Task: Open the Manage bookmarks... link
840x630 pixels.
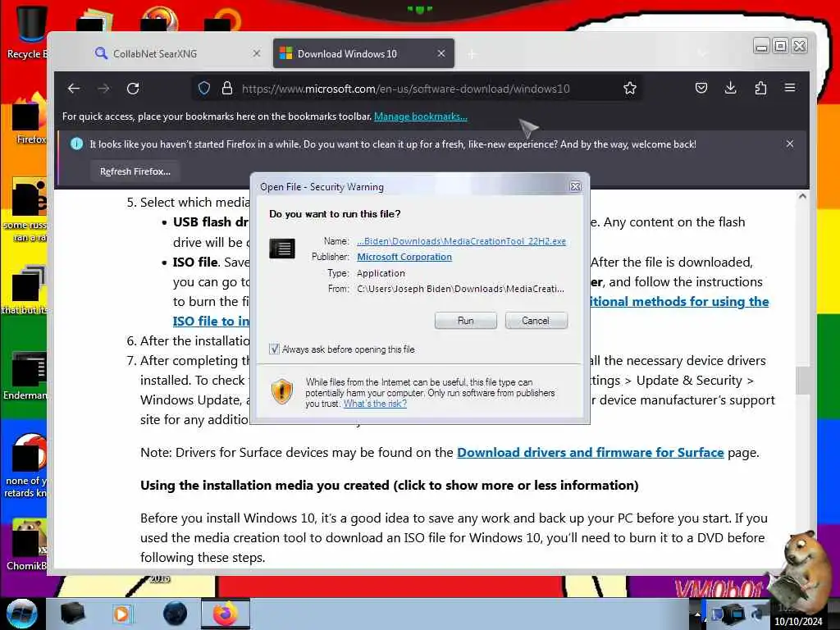Action: [421, 116]
